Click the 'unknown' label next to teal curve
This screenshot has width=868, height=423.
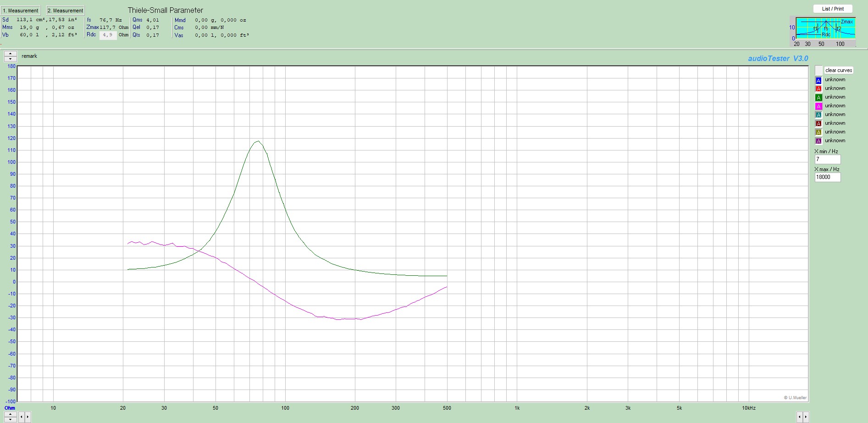pos(835,115)
